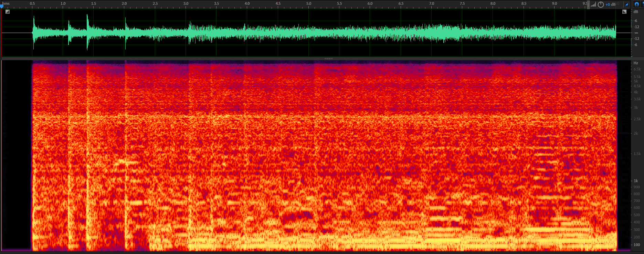Click the +0 dB gain value
644x254 pixels.
click(x=611, y=4)
